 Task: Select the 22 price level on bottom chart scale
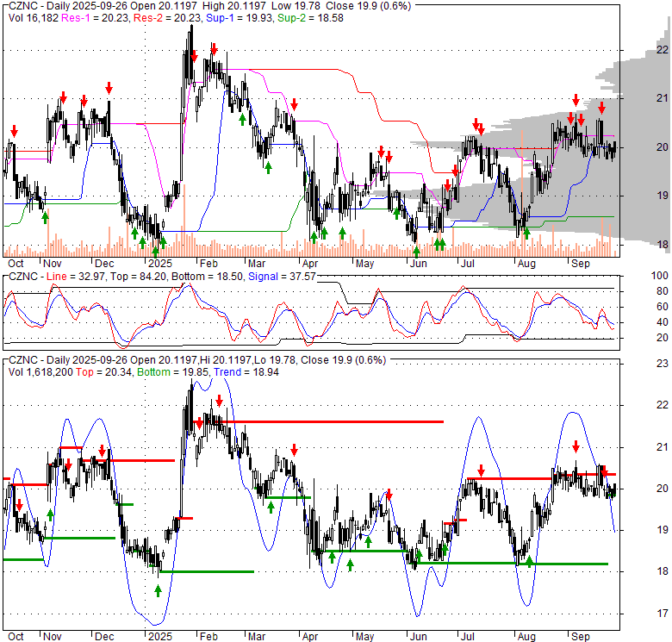(x=663, y=405)
